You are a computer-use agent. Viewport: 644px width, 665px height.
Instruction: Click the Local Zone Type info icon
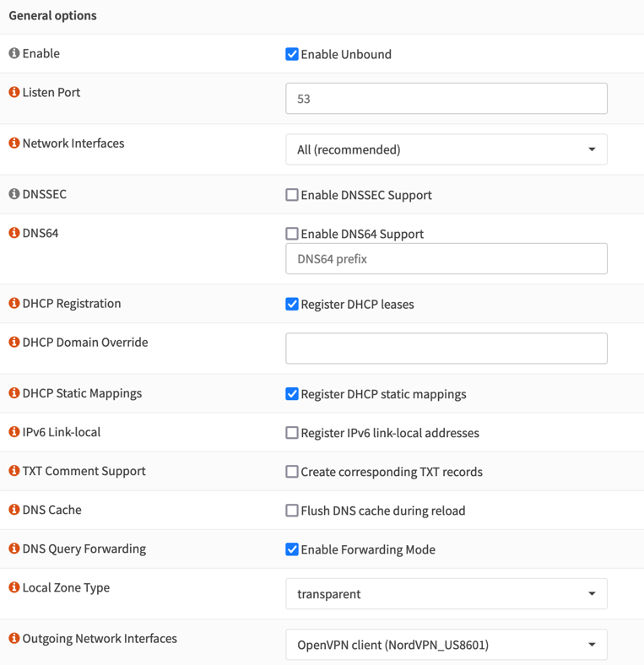tap(14, 587)
